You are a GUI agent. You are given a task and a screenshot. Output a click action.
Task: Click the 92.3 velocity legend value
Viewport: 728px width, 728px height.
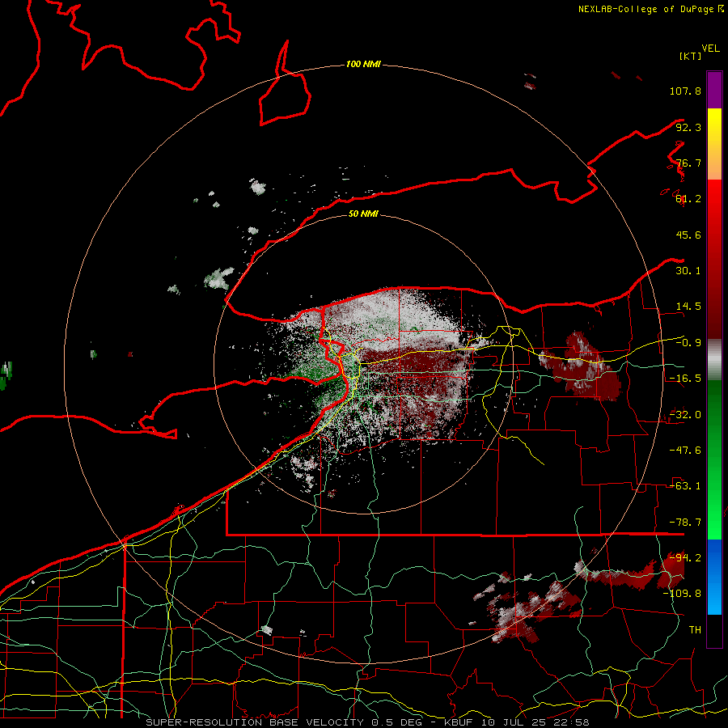click(x=688, y=127)
